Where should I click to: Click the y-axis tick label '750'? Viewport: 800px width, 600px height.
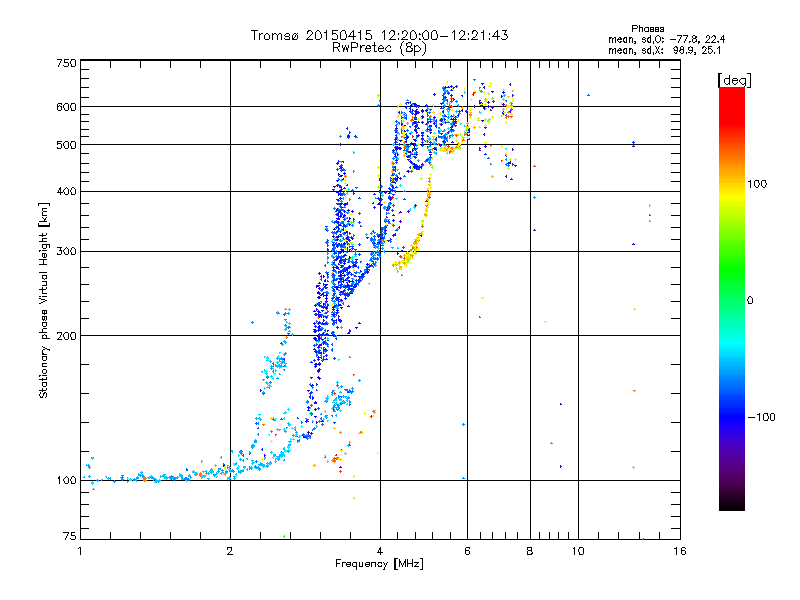(x=67, y=63)
